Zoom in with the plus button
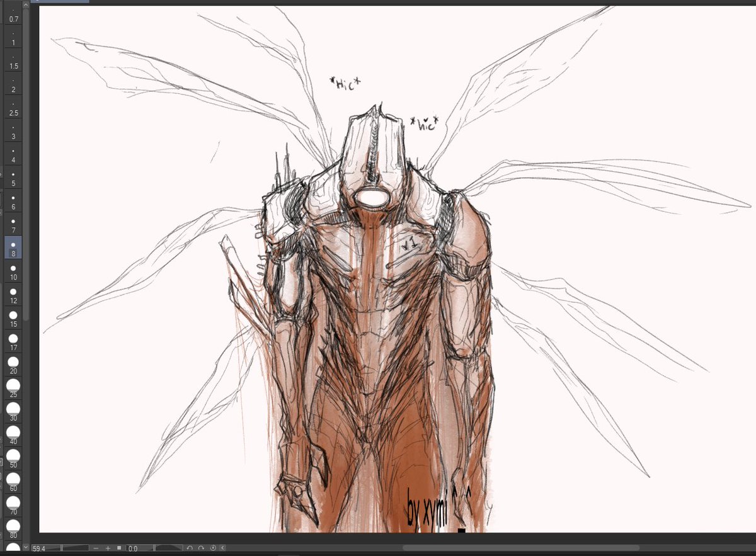Image resolution: width=756 pixels, height=556 pixels. pyautogui.click(x=108, y=548)
